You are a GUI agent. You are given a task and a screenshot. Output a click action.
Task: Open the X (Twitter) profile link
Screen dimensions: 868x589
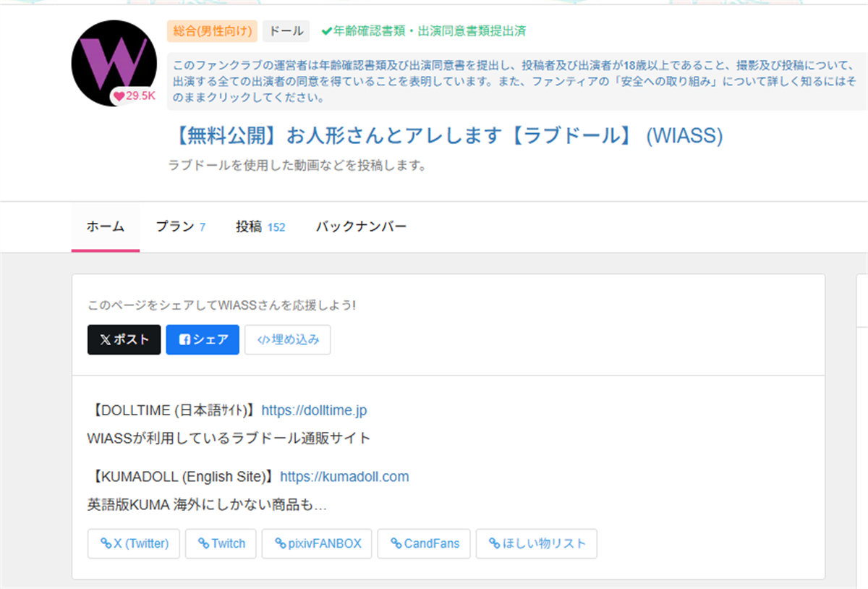tap(134, 543)
